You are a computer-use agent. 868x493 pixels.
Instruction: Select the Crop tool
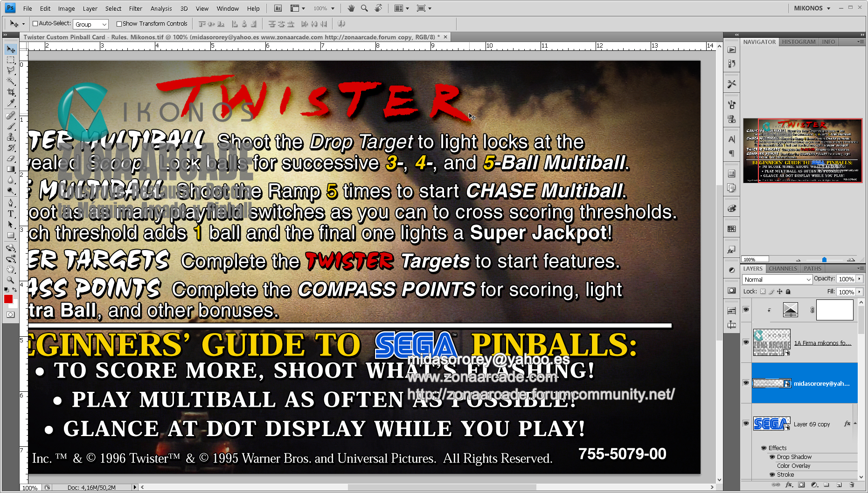[11, 92]
